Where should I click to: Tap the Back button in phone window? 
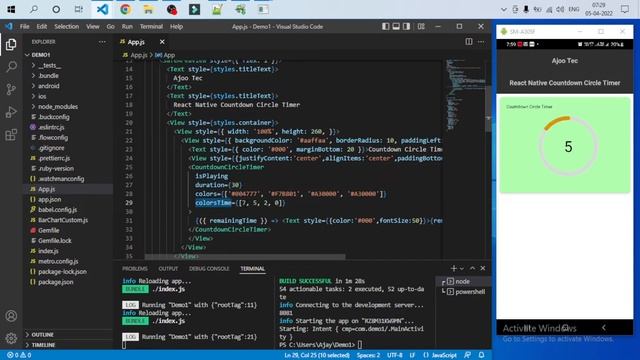click(604, 327)
